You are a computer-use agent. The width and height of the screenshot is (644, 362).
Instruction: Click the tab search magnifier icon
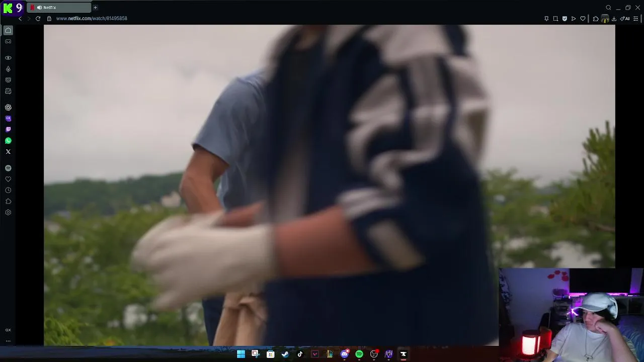point(608,8)
